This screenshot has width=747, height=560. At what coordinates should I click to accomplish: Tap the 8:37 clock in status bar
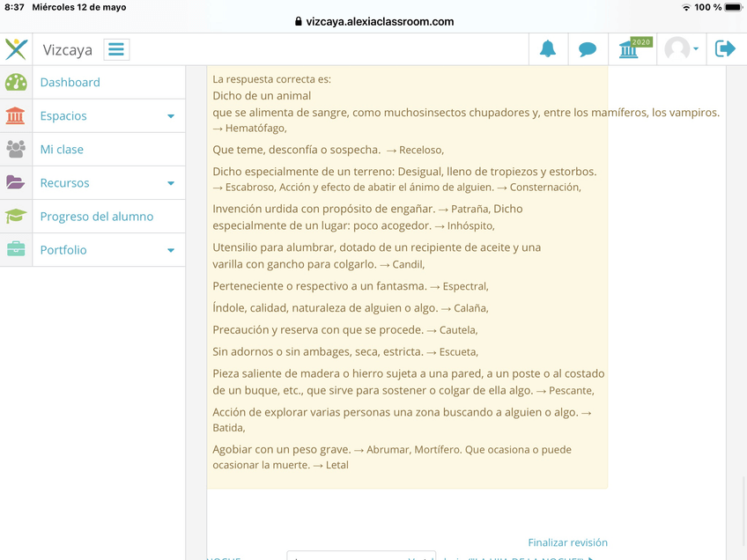pyautogui.click(x=14, y=7)
